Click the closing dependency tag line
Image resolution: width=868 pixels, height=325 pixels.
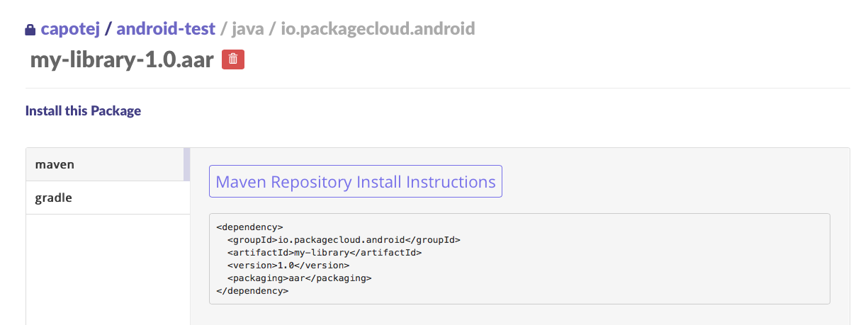click(x=252, y=290)
